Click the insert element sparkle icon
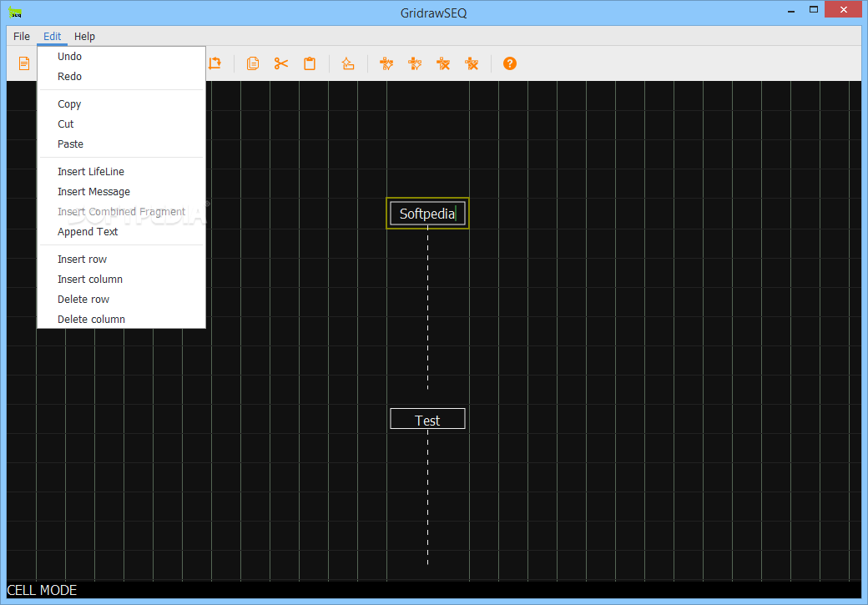868x605 pixels. [348, 63]
